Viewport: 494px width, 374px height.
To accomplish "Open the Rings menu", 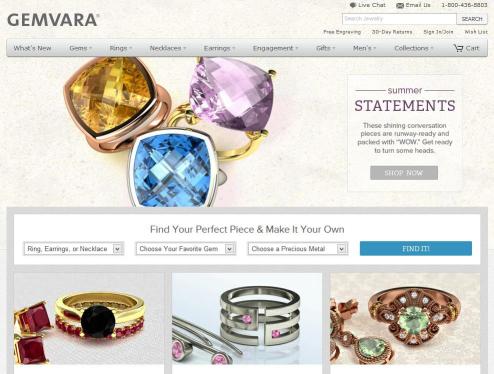I will [121, 48].
